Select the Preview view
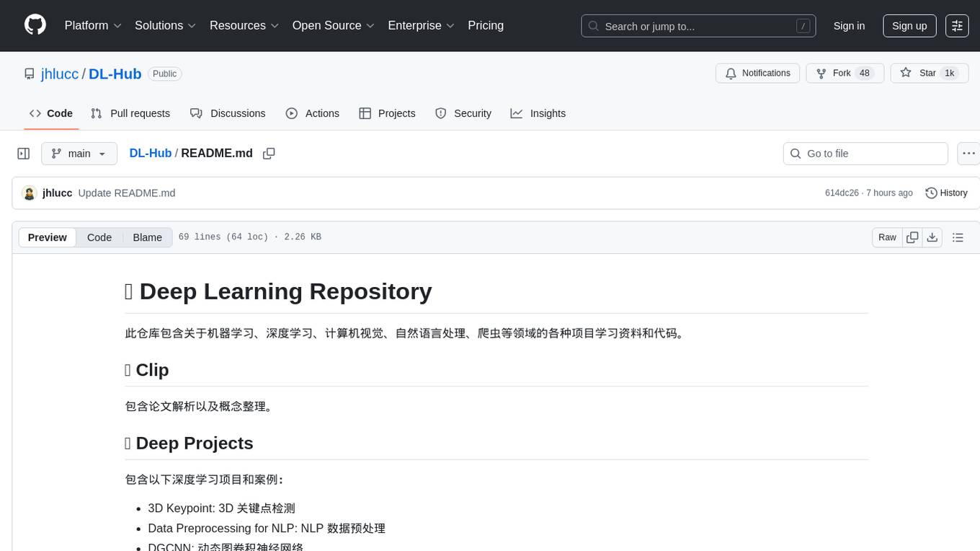Viewport: 980px width, 551px height. 48,237
